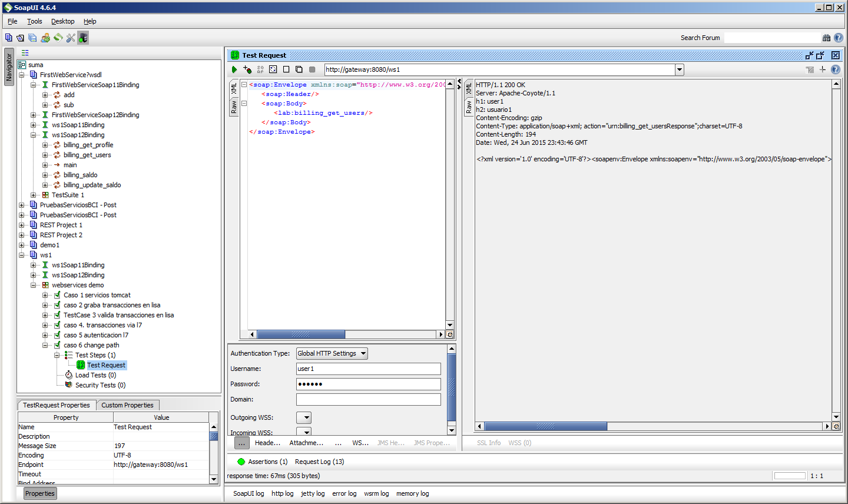
Task: Open the File menu
Action: pyautogui.click(x=12, y=21)
